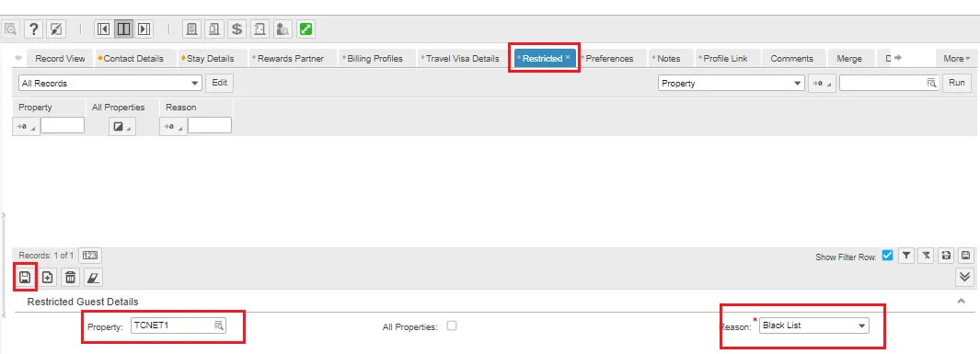Collapse to the left pane layout icon
Screen dimensions: 980x354
104,29
